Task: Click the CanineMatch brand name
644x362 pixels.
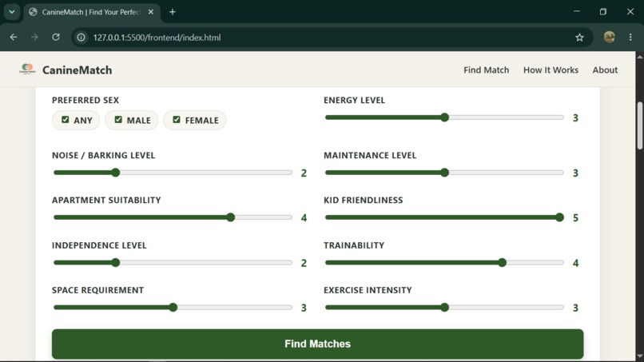Action: (78, 70)
